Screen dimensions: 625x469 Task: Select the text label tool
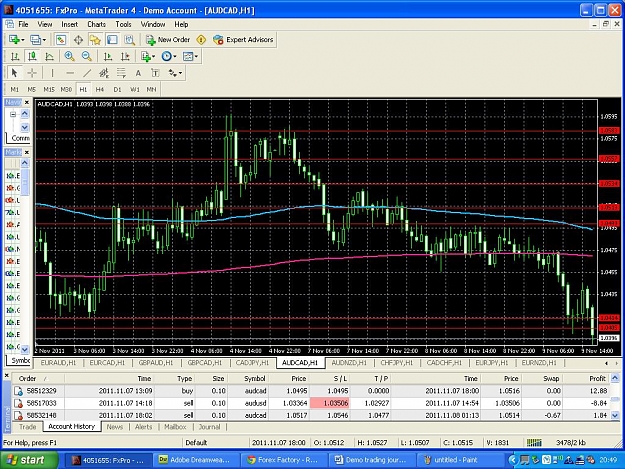click(x=155, y=73)
